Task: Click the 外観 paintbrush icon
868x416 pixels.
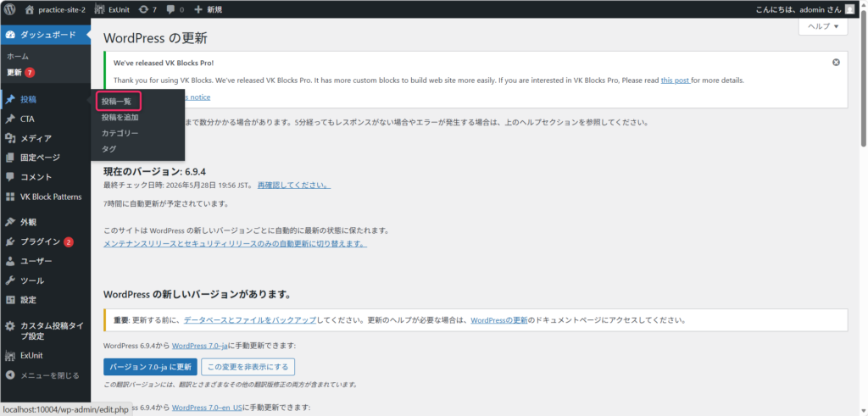Action: pyautogui.click(x=10, y=222)
